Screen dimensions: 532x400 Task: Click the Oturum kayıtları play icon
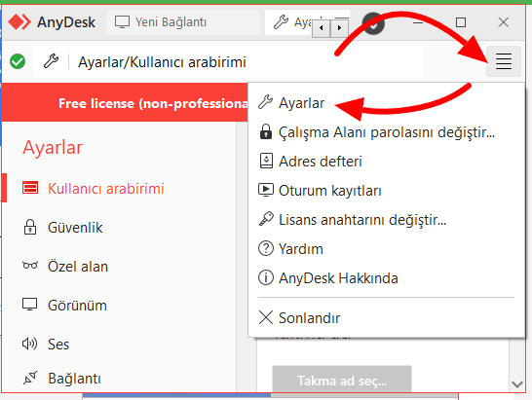click(x=266, y=190)
